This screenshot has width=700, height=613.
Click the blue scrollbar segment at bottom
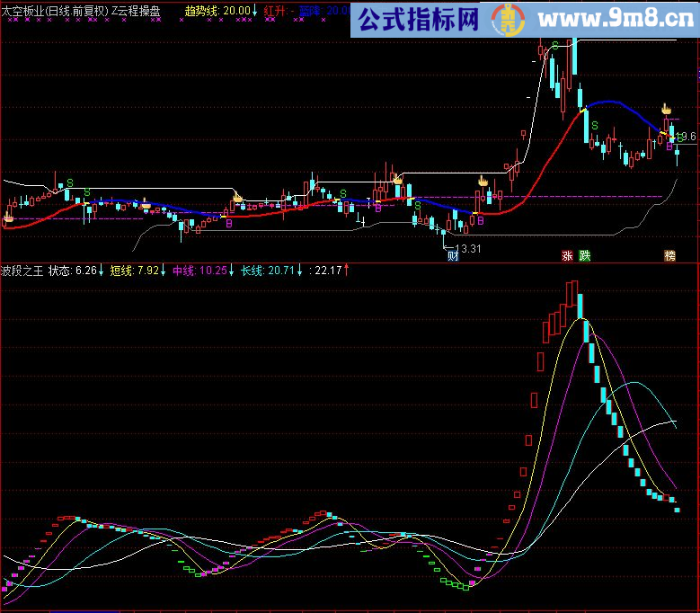84,612
